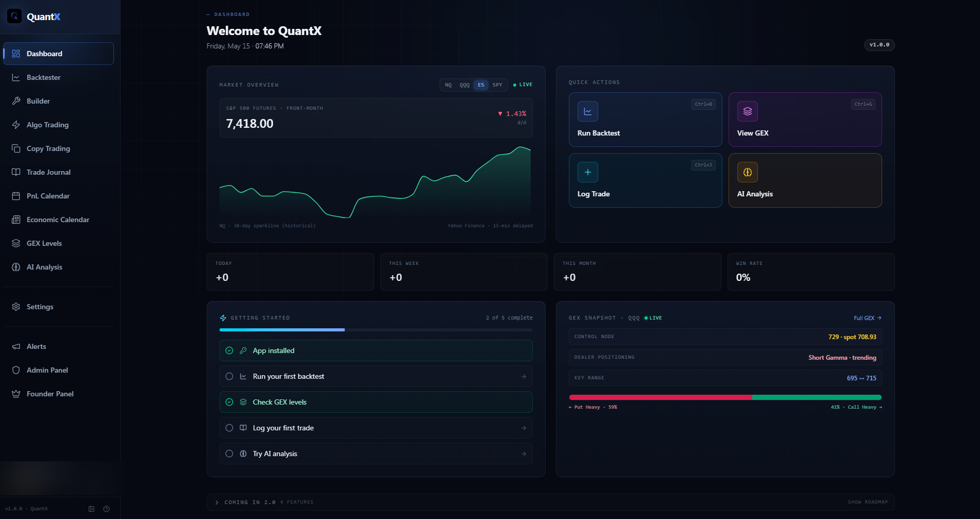The width and height of the screenshot is (980, 519).
Task: Check off Try AI analysis
Action: (229, 454)
